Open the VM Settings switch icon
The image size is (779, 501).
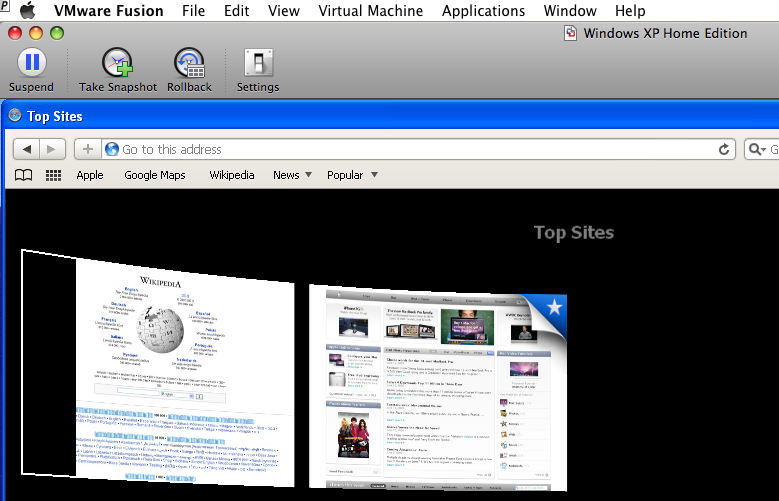pyautogui.click(x=258, y=63)
